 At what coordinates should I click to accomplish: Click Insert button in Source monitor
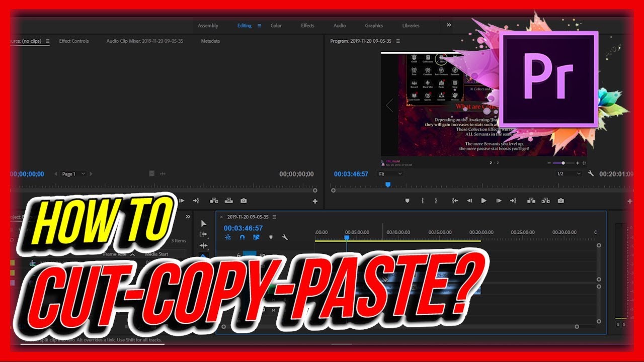[x=214, y=201]
